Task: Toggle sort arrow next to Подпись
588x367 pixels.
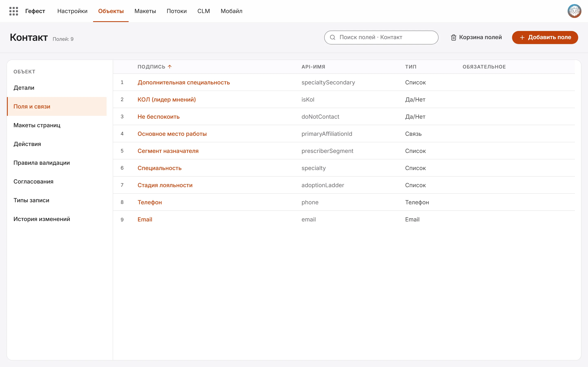Action: coord(170,67)
